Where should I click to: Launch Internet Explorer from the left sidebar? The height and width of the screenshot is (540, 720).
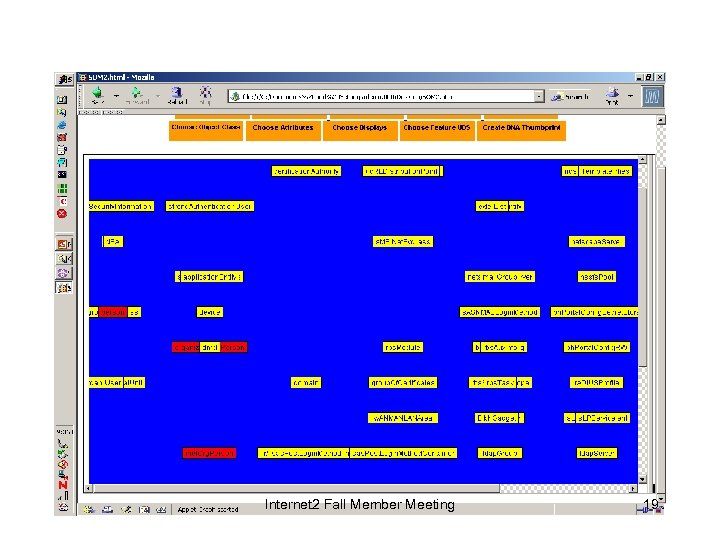62,125
